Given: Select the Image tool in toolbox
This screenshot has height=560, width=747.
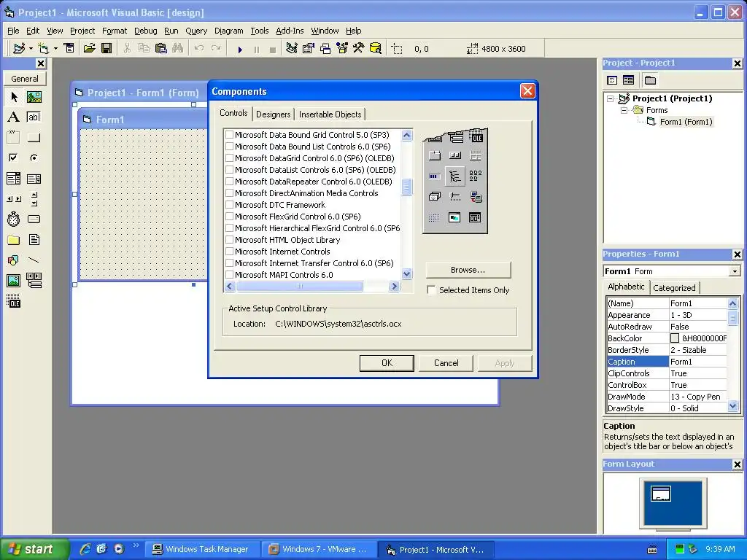Looking at the screenshot, I should tap(14, 281).
